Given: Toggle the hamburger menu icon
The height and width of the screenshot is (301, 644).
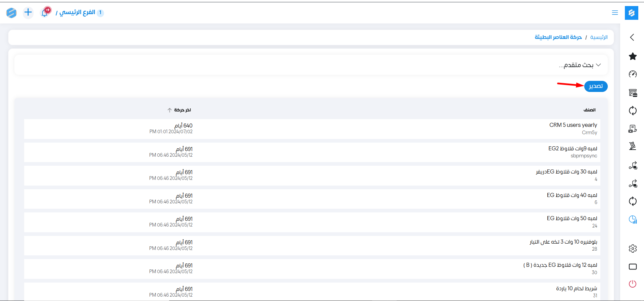Looking at the screenshot, I should pyautogui.click(x=615, y=13).
